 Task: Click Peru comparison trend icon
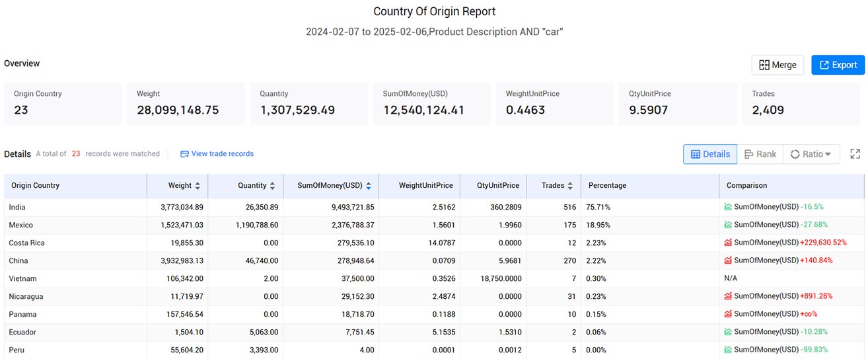point(728,350)
